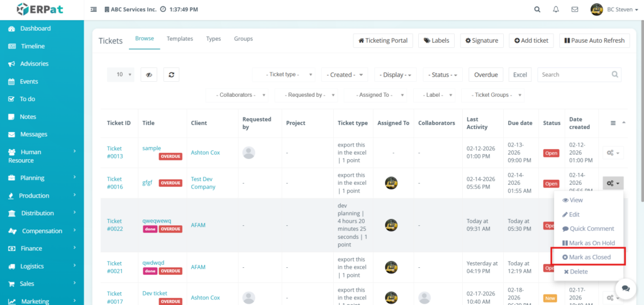Click the Add ticket button
Screen dimensions: 644x305
tap(531, 40)
